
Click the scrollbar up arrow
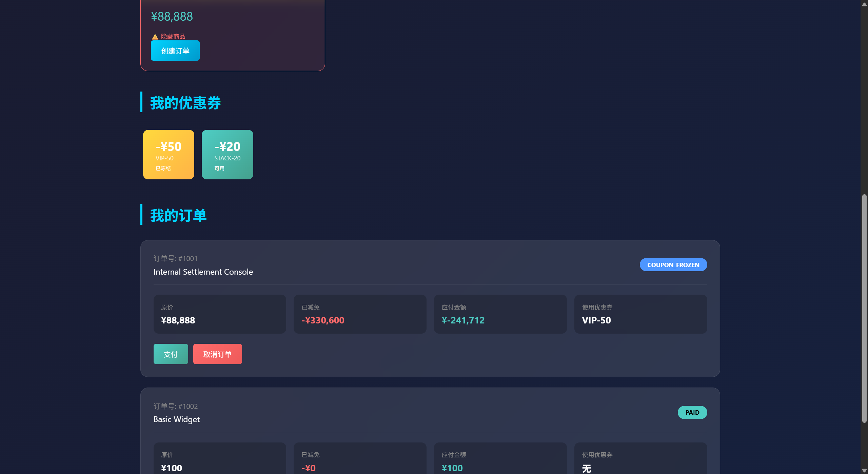pos(864,4)
